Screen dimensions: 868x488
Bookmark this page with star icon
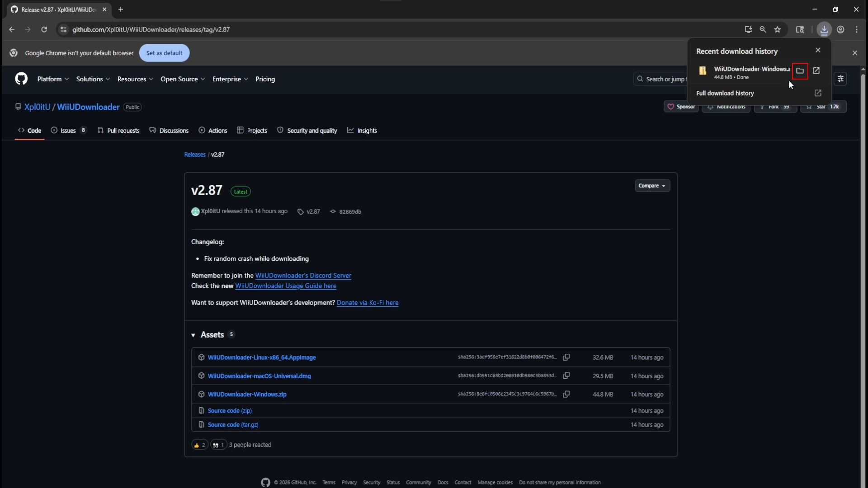[x=777, y=30]
